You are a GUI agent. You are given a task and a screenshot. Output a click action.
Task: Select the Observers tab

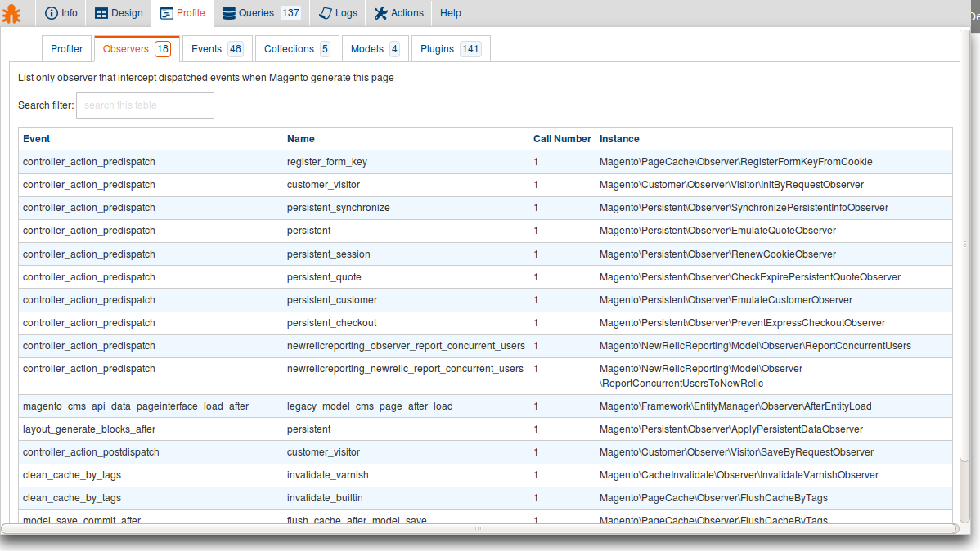coord(137,49)
